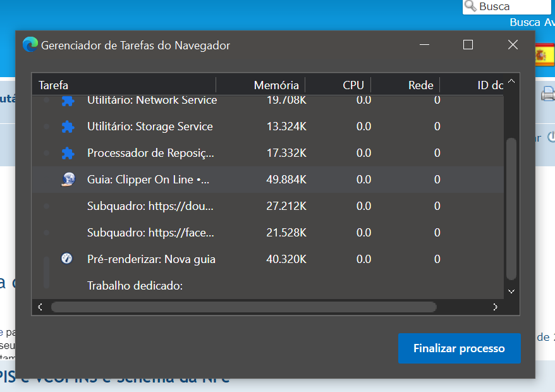Click the magnifier icon in Busca field

[x=470, y=6]
